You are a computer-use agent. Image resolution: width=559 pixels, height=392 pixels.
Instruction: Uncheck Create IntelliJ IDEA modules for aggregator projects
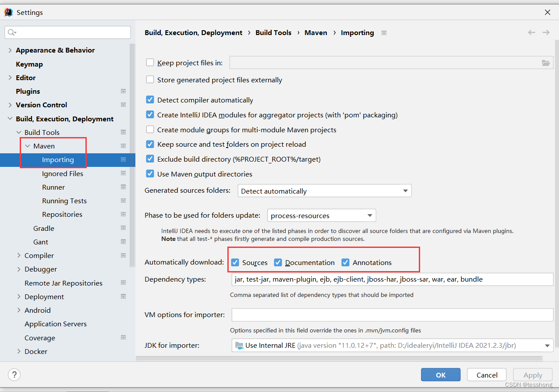point(150,115)
